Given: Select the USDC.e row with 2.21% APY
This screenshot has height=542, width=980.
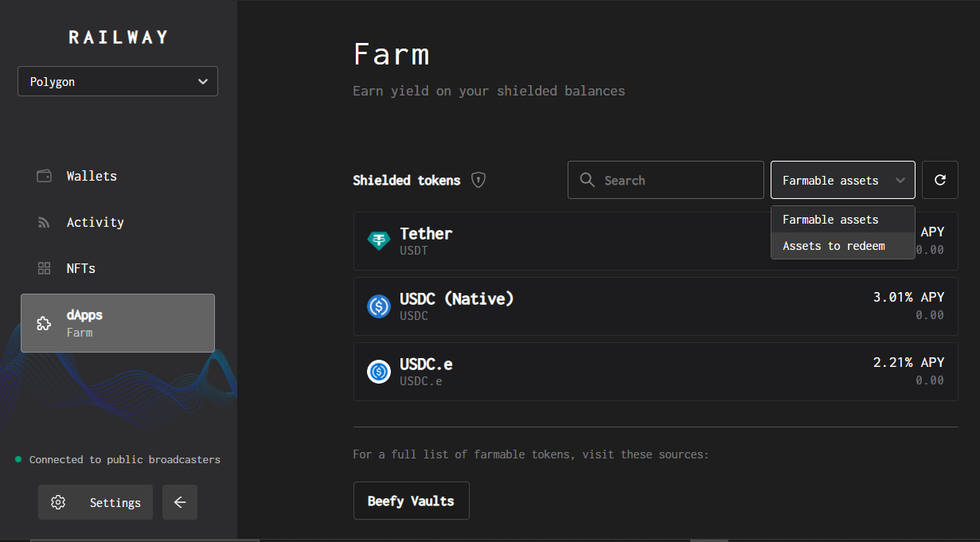Looking at the screenshot, I should click(x=655, y=372).
